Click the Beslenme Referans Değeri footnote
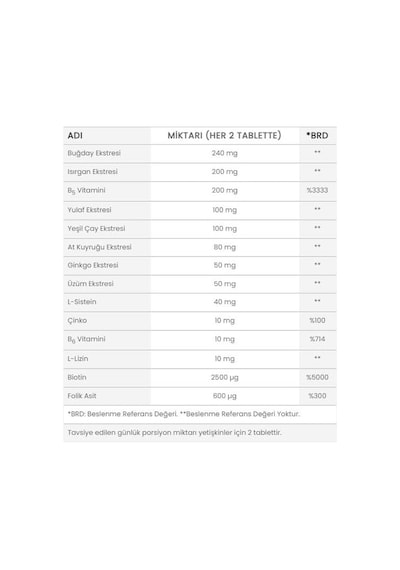This screenshot has height=570, width=400. pos(184,414)
